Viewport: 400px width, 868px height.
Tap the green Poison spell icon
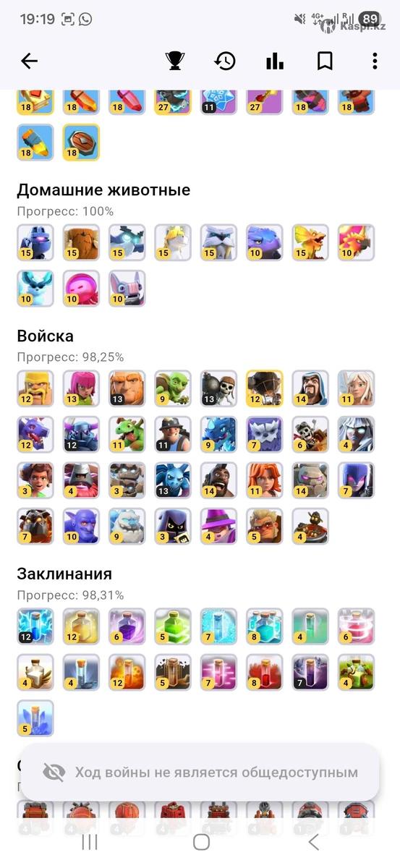tap(173, 626)
